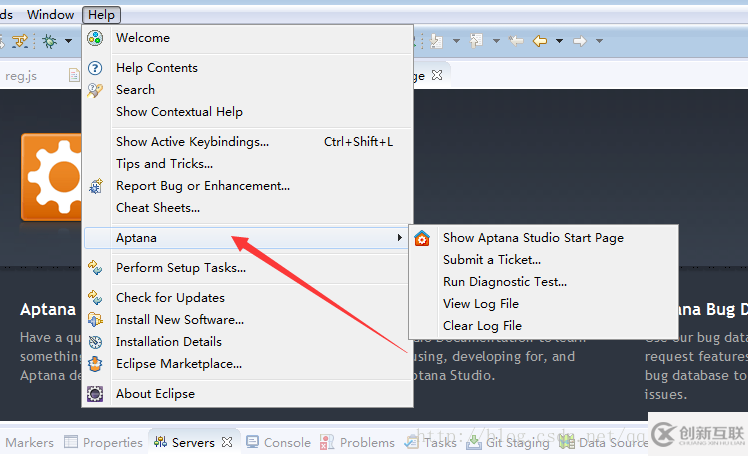Click the Aptana Start Page home icon
The height and width of the screenshot is (456, 748).
point(422,238)
